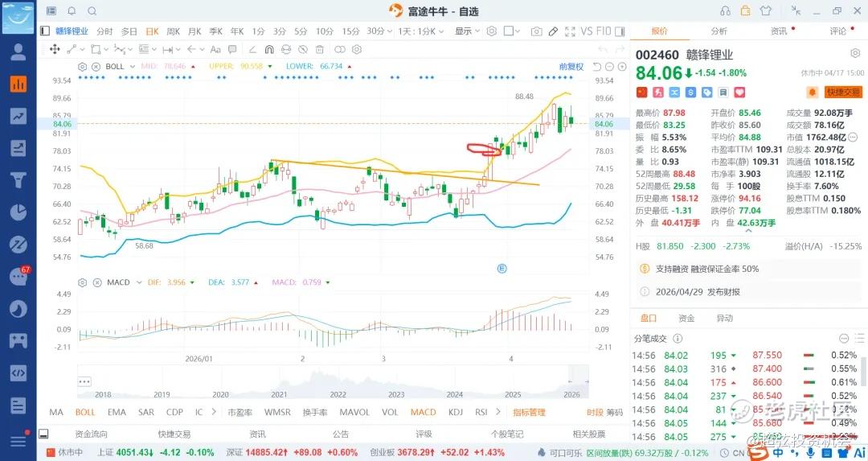Select the crosshair move tool
This screenshot has width=868, height=461.
(55, 49)
